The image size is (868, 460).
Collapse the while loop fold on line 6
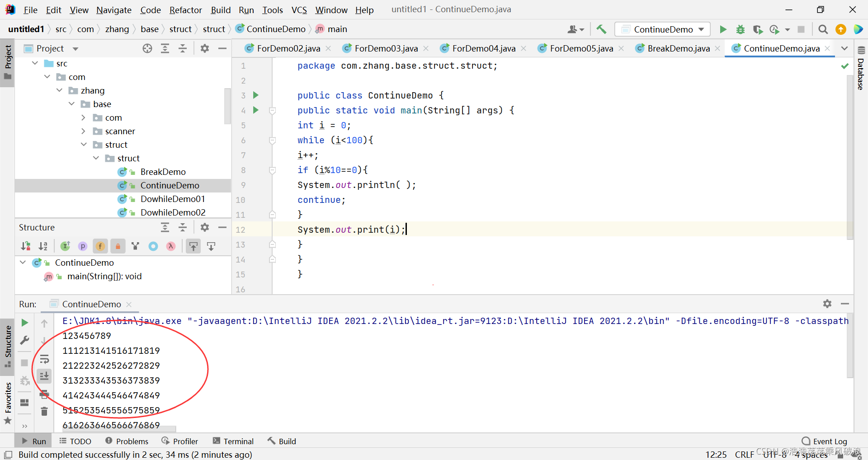click(273, 140)
